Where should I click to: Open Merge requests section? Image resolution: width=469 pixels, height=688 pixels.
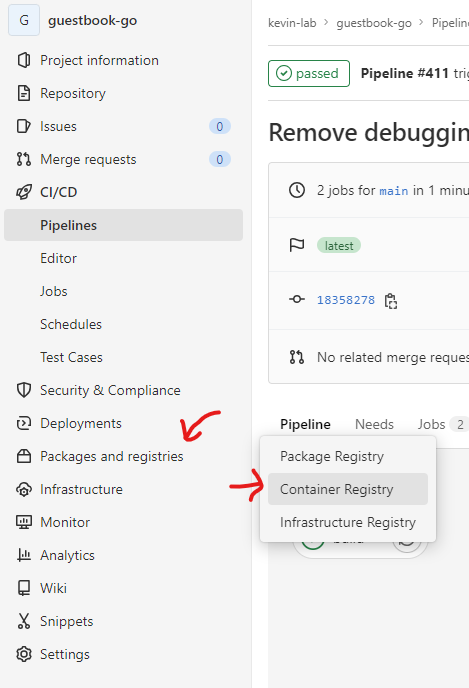coord(88,159)
